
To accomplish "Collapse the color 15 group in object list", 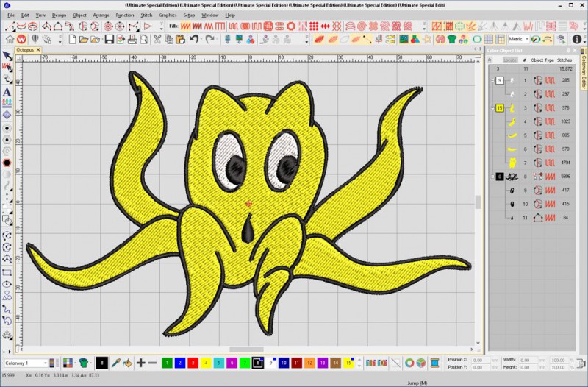I will (492, 108).
